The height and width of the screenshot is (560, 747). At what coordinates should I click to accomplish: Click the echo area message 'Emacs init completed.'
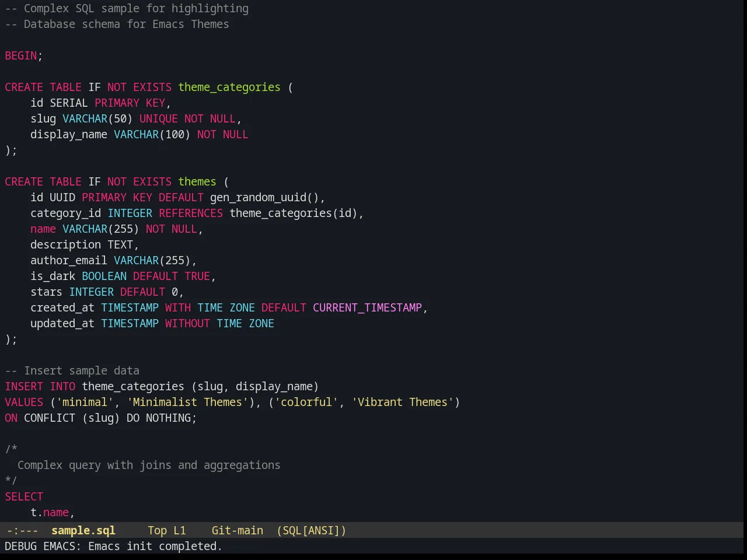click(155, 546)
